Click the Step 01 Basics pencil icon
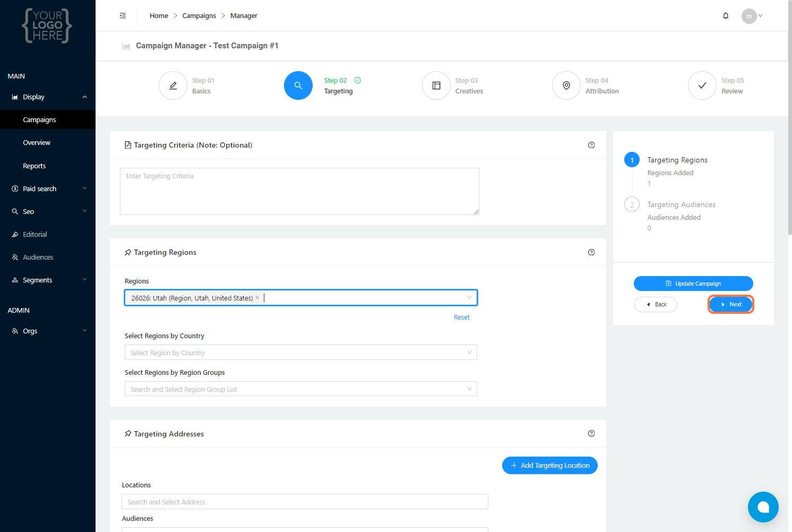The image size is (792, 532). click(173, 85)
